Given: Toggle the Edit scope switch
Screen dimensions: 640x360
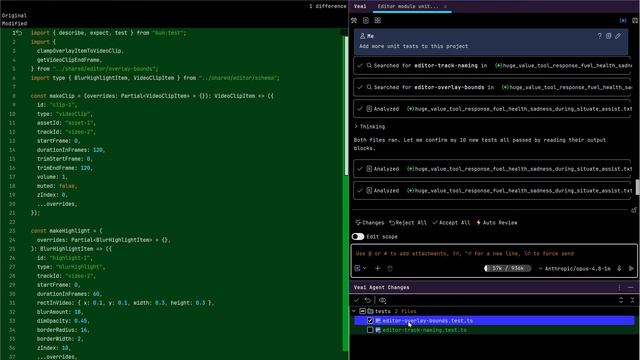Looking at the screenshot, I should tap(358, 237).
